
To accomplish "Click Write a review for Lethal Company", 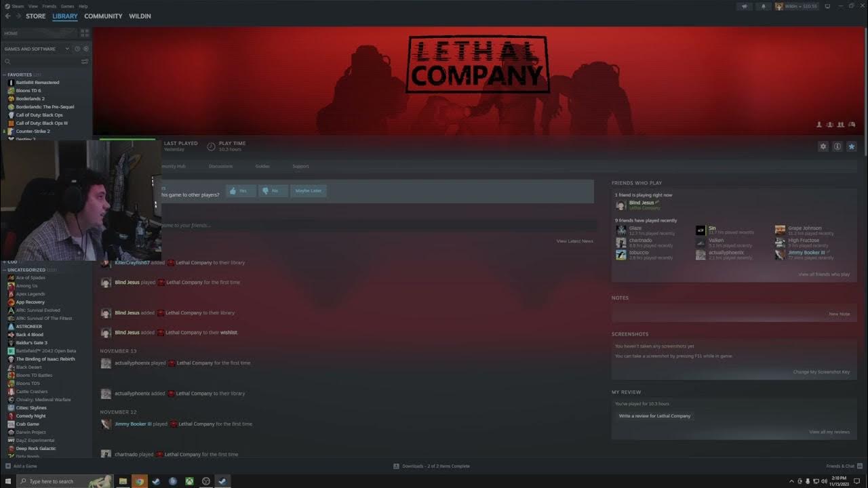I will 654,416.
